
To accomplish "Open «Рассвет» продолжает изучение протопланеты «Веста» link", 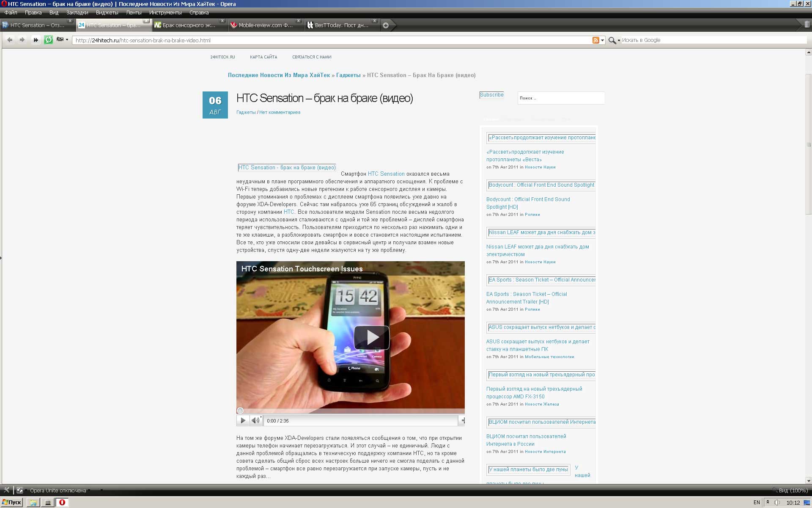I will 525,156.
